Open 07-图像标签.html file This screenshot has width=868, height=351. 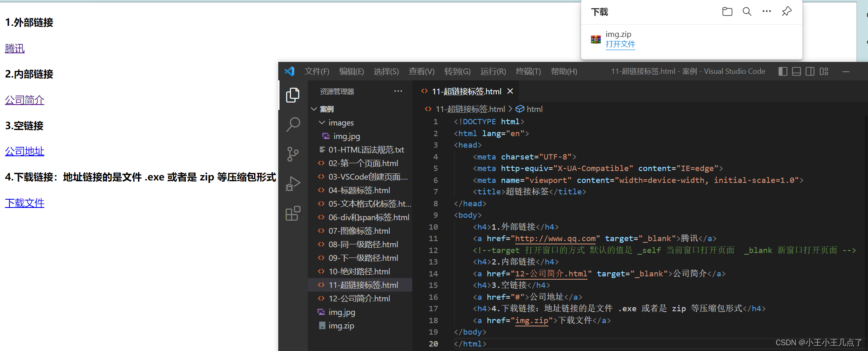pyautogui.click(x=360, y=231)
